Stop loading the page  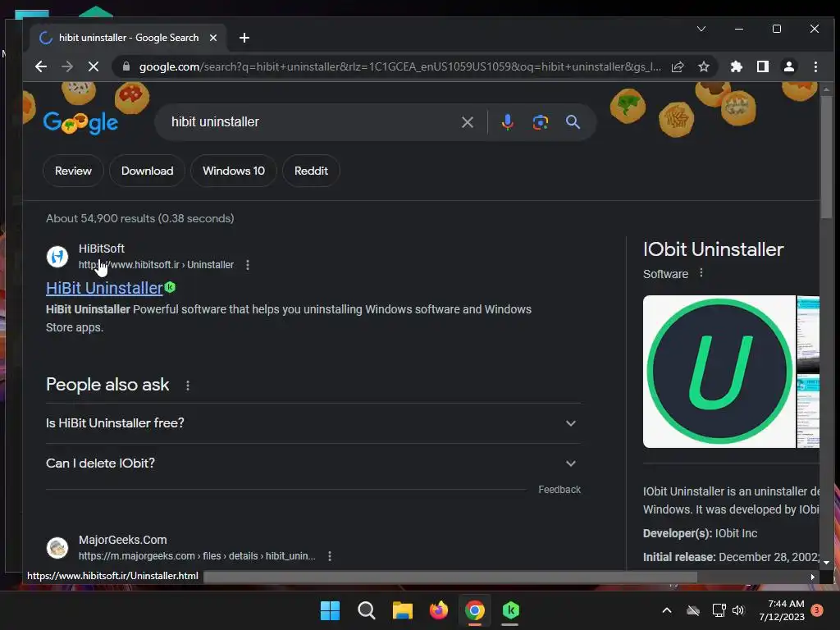point(94,66)
